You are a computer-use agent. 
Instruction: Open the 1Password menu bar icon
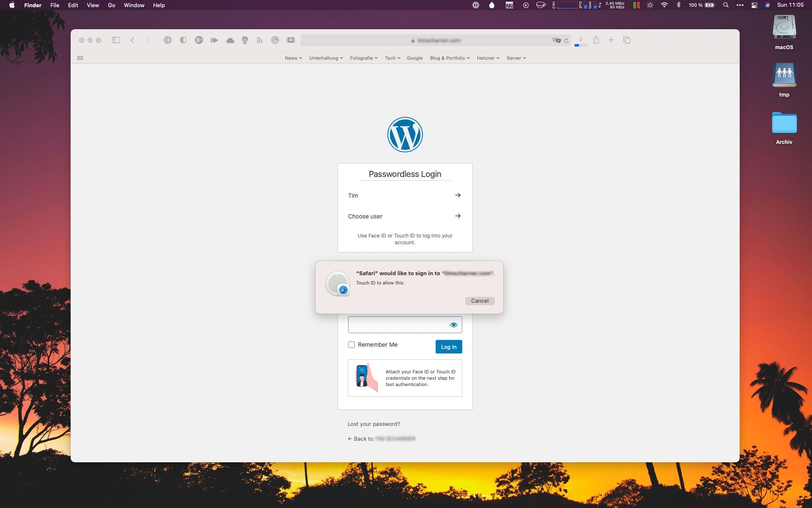[x=476, y=5]
